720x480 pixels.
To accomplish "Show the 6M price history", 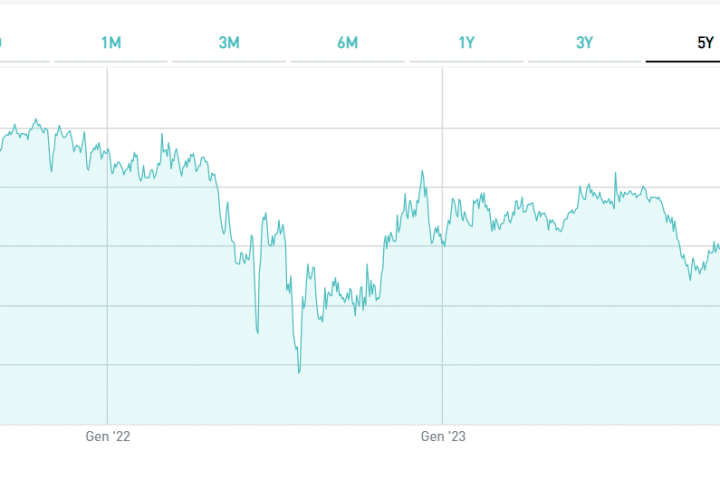I will (347, 42).
